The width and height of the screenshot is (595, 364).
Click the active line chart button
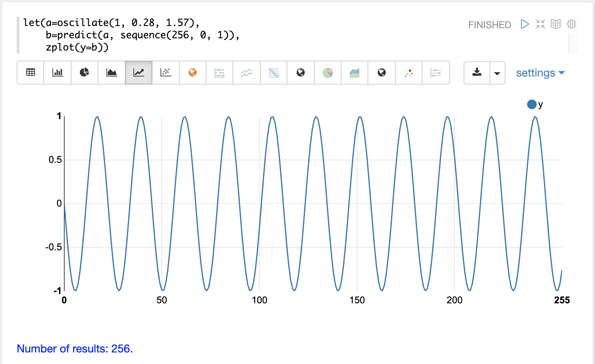pos(139,73)
